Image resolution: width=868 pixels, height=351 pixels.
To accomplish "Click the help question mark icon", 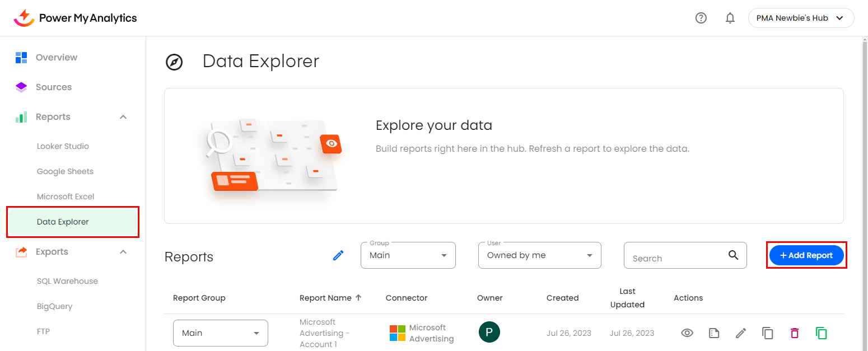I will (701, 18).
